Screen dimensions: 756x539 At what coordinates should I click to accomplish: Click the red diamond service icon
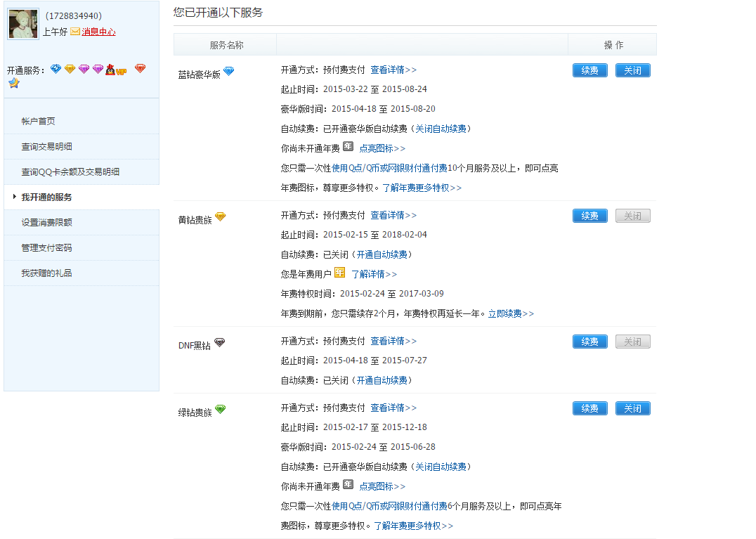pyautogui.click(x=141, y=68)
